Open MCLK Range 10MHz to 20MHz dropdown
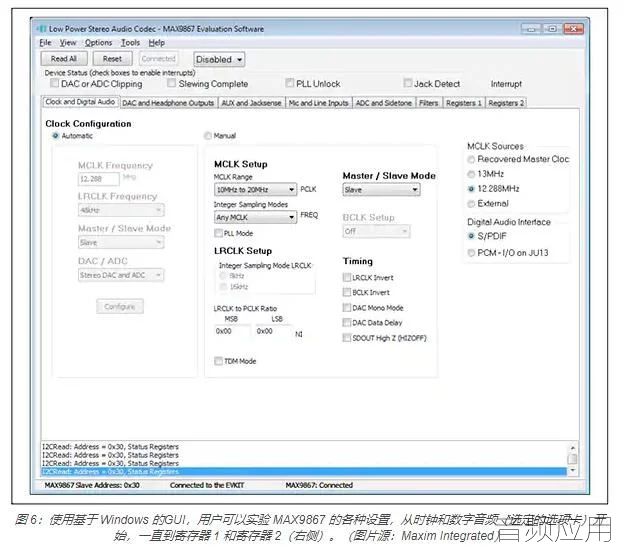Screen dimensions: 624x553 [x=255, y=189]
